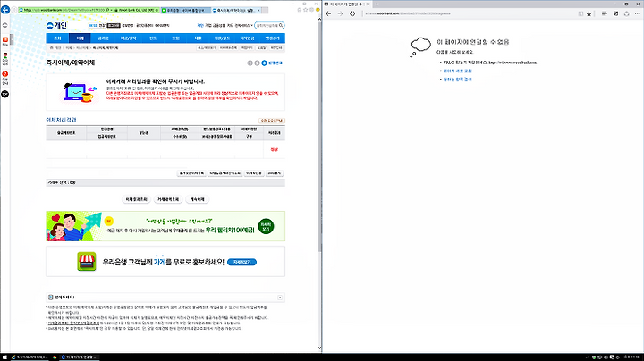The height and width of the screenshot is (361, 644).
Task: Click the last small button under result table
Action: [x=275, y=173]
